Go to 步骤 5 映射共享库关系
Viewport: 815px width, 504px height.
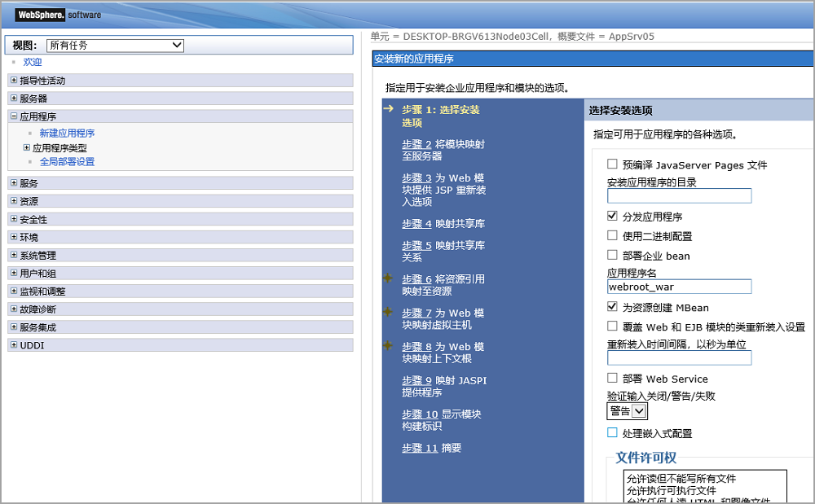[x=416, y=245]
